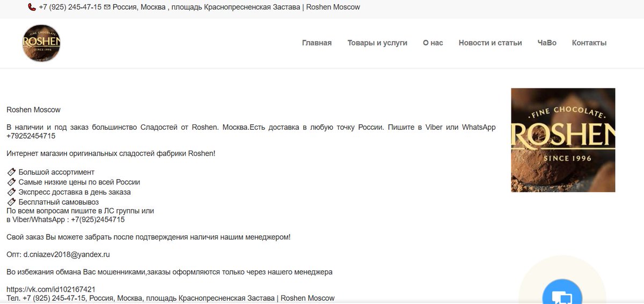The image size is (644, 304).
Task: Open Новости и статьи section
Action: (x=490, y=43)
